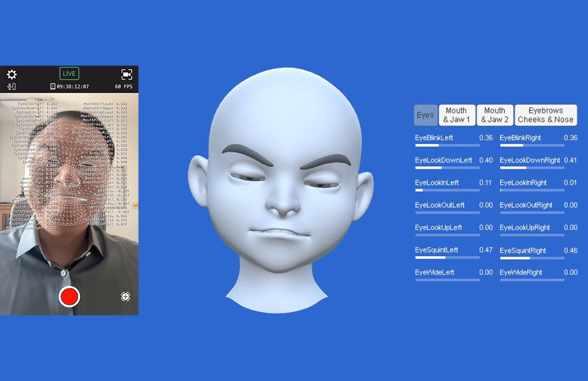The height and width of the screenshot is (381, 588).
Task: Select the Eyes tab
Action: pos(425,115)
